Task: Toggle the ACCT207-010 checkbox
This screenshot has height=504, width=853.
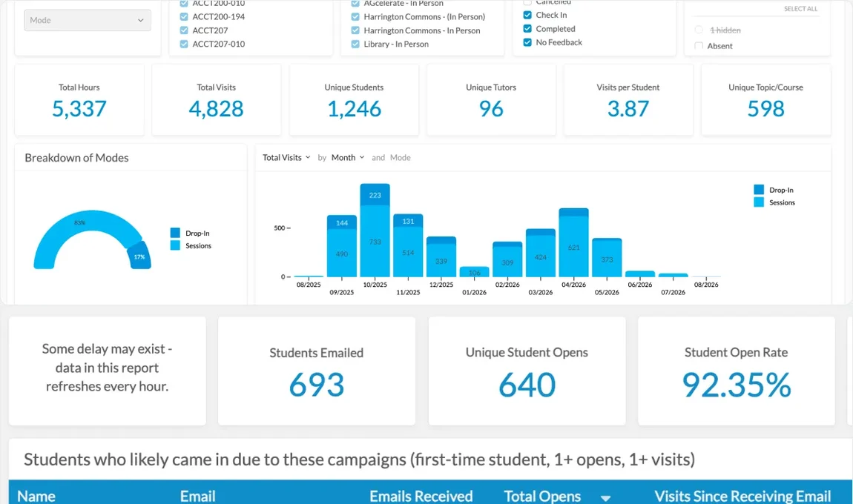Action: pos(184,44)
